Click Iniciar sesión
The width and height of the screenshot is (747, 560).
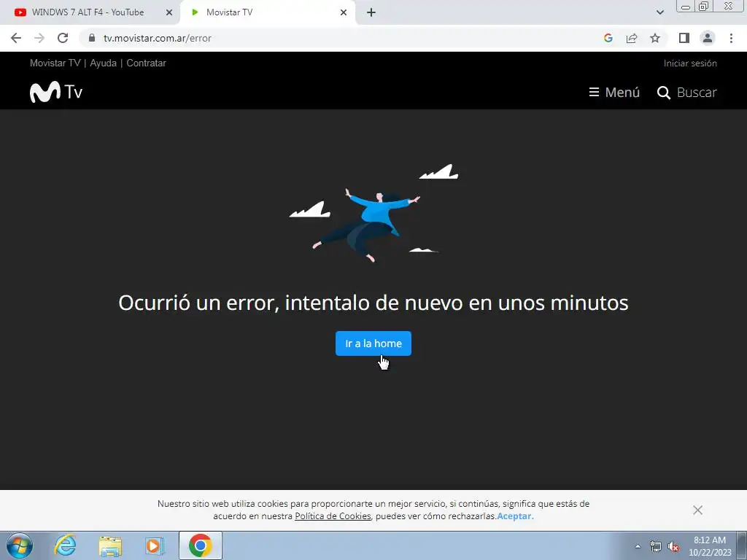(690, 63)
